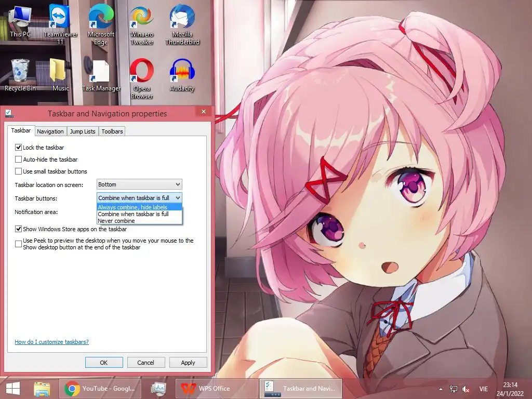This screenshot has height=399, width=532.
Task: Open VIE language indicator in tray
Action: click(x=484, y=389)
